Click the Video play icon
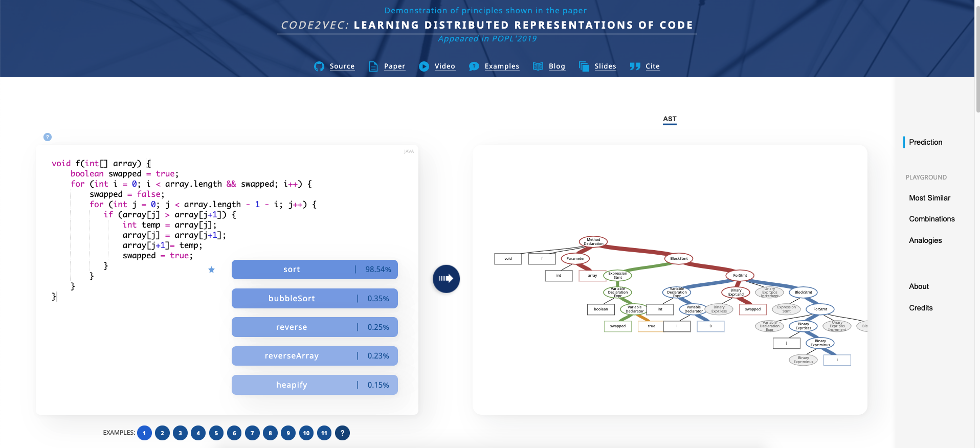 424,66
